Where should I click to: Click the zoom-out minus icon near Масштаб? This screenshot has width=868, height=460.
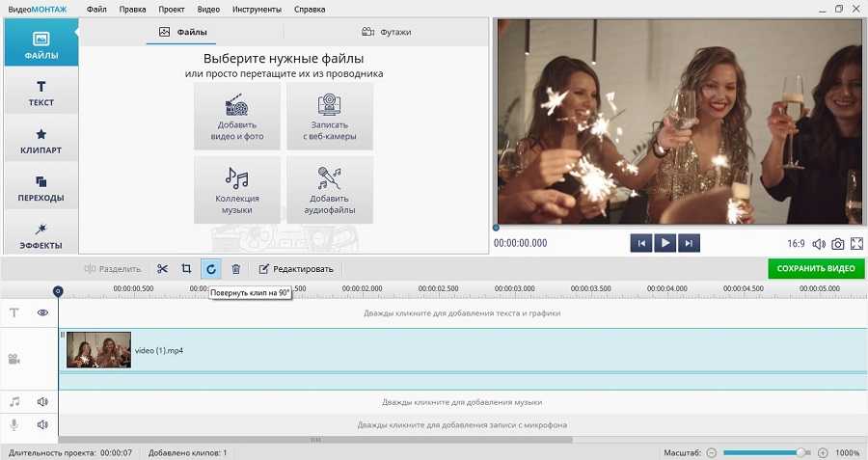712,452
